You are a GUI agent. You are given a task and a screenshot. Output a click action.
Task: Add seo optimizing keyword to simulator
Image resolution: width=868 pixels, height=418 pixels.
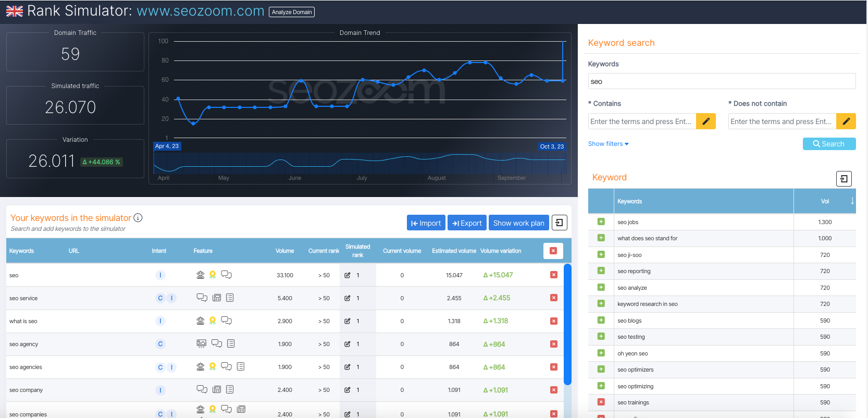(x=601, y=386)
